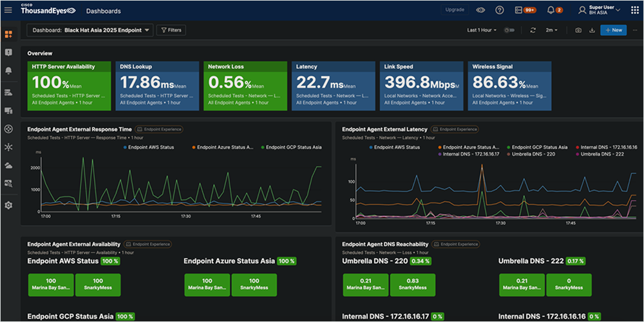Select the HTTP Server Availability tile
The image size is (644, 322).
[68, 86]
